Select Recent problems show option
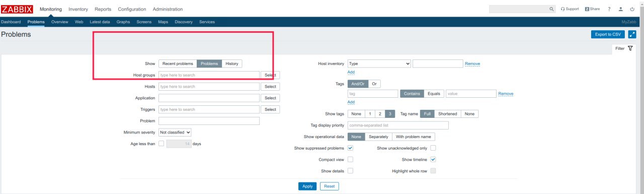The height and width of the screenshot is (194, 644). [x=178, y=63]
